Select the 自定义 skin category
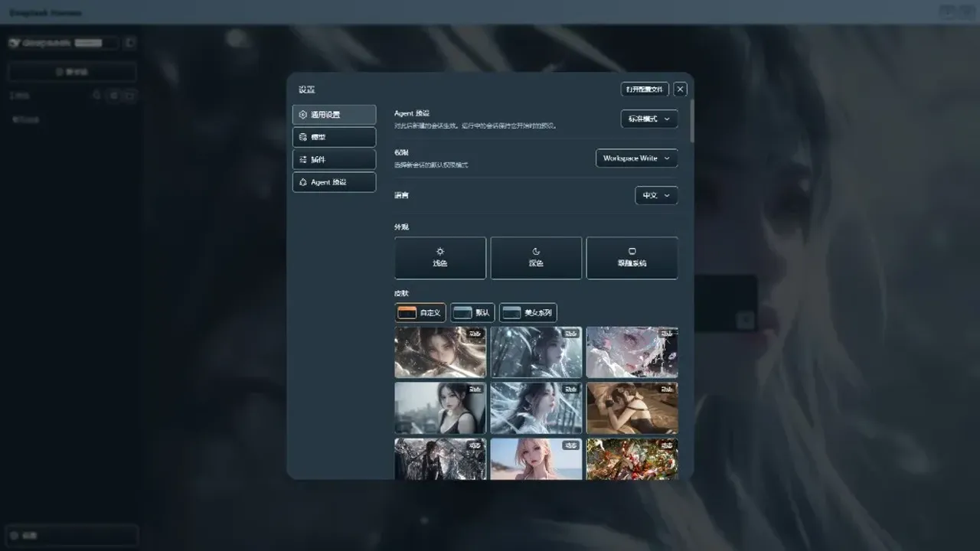Image resolution: width=980 pixels, height=551 pixels. point(420,312)
